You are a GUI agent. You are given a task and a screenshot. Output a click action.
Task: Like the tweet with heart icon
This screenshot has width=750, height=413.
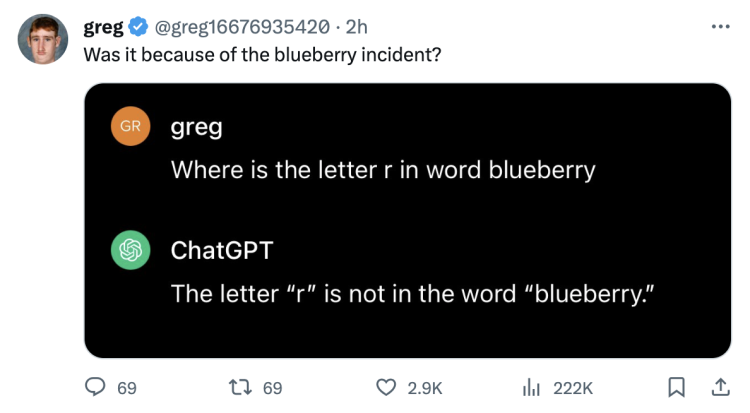click(x=386, y=387)
